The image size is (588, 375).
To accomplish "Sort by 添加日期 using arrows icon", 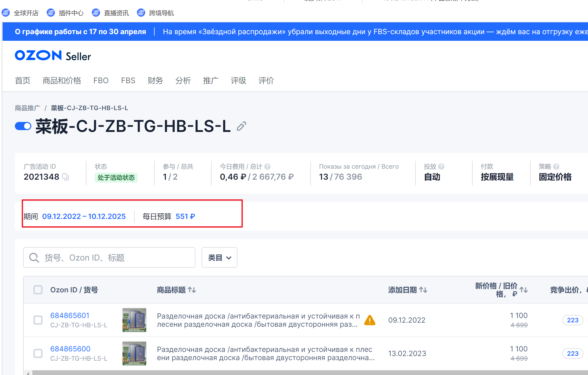I will click(x=423, y=290).
